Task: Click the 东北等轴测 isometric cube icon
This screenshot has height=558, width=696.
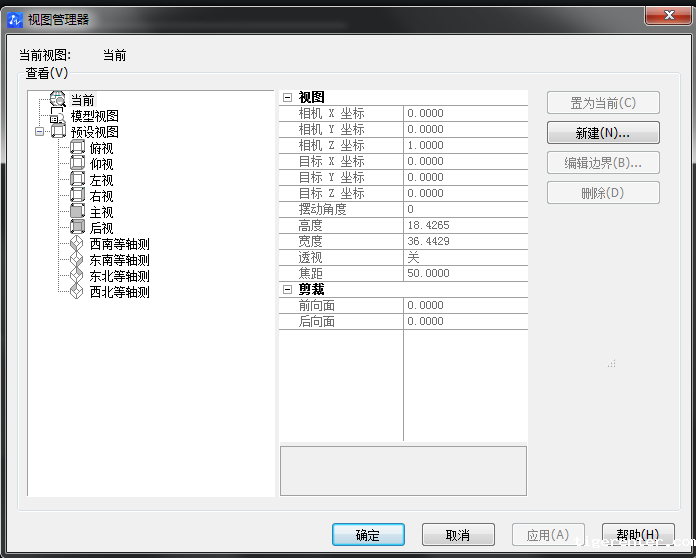Action: [78, 276]
